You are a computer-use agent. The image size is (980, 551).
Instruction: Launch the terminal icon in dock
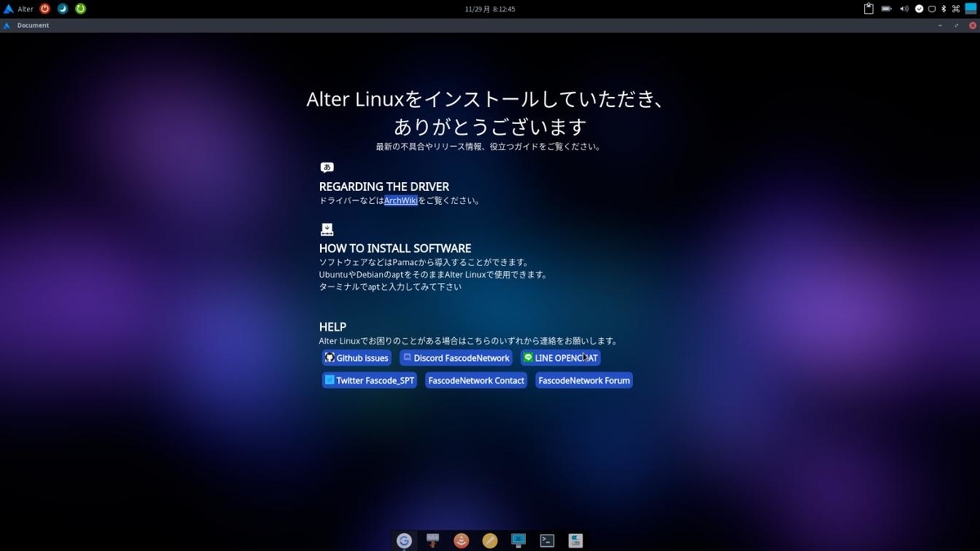(547, 540)
